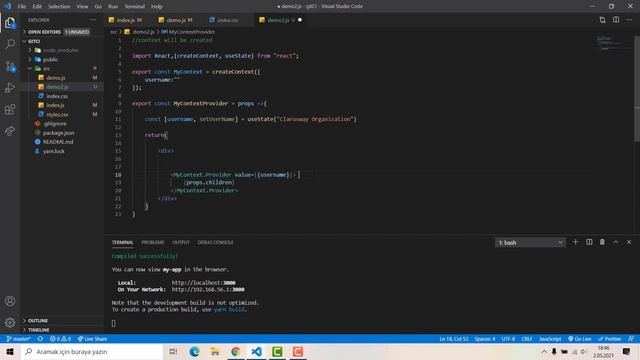
Task: Split the editor to the right
Action: (x=616, y=20)
